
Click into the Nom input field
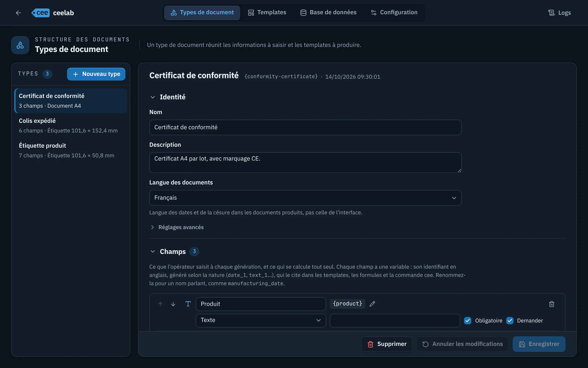pos(305,127)
